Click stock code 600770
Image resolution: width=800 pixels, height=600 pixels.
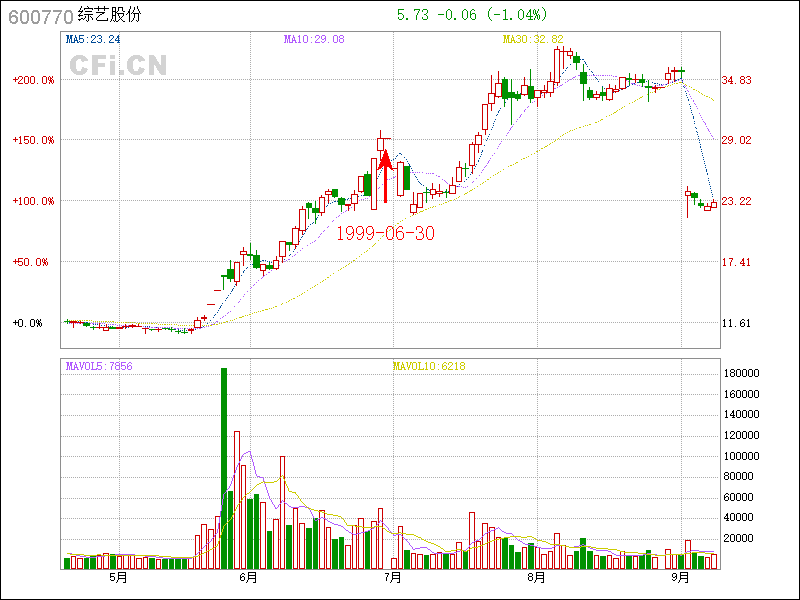40,16
